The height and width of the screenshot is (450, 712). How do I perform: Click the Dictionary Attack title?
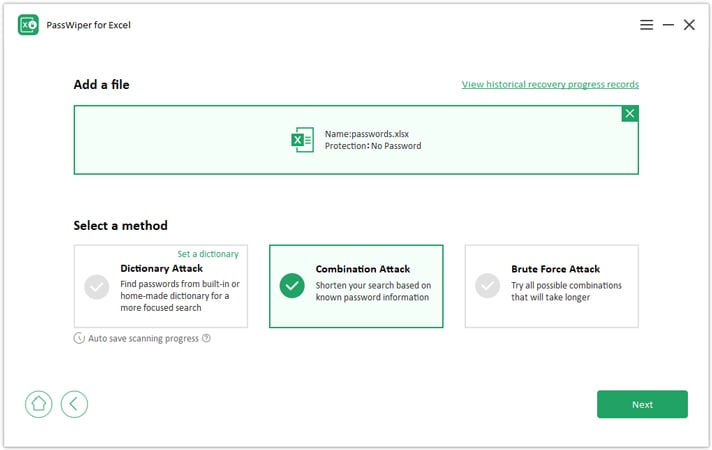[162, 268]
